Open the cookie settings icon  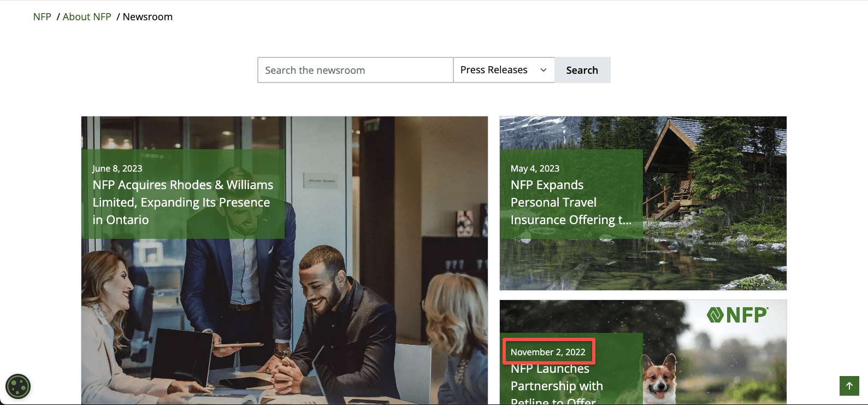[x=18, y=386]
